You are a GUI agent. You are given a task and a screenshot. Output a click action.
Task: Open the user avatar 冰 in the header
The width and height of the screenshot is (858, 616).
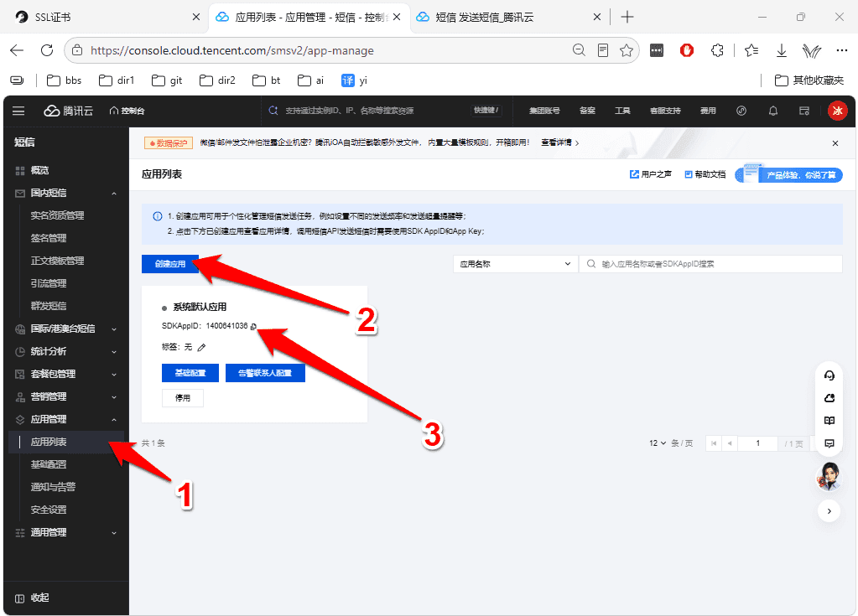tap(837, 111)
